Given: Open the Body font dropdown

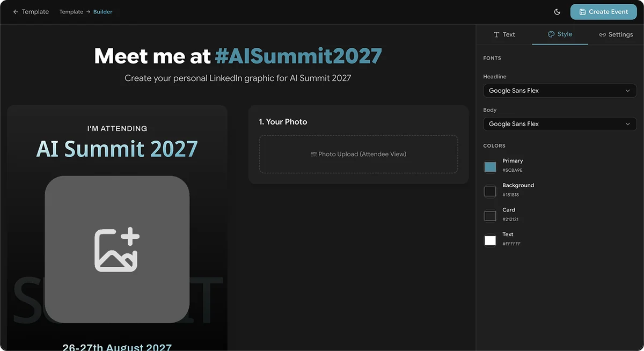Looking at the screenshot, I should 560,124.
